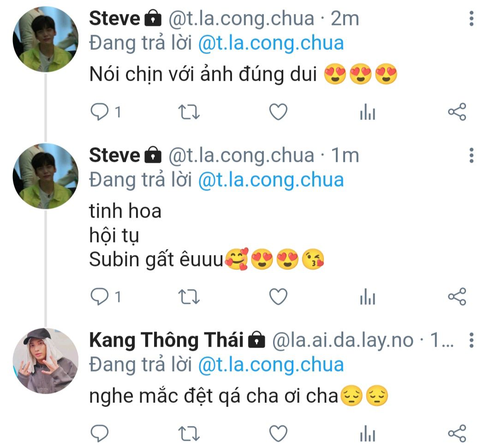Open Kang Thông Thái's profile picture
The image size is (477, 448).
coord(45,361)
